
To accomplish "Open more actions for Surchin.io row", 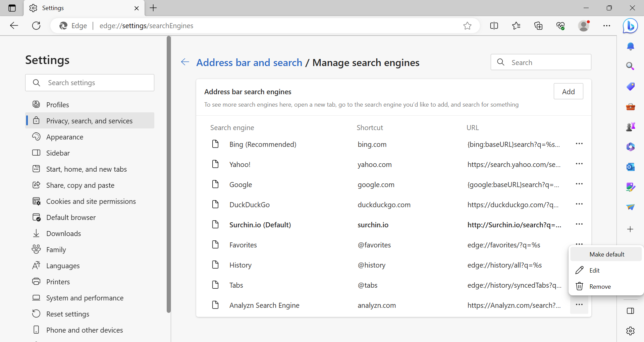I will tap(579, 224).
